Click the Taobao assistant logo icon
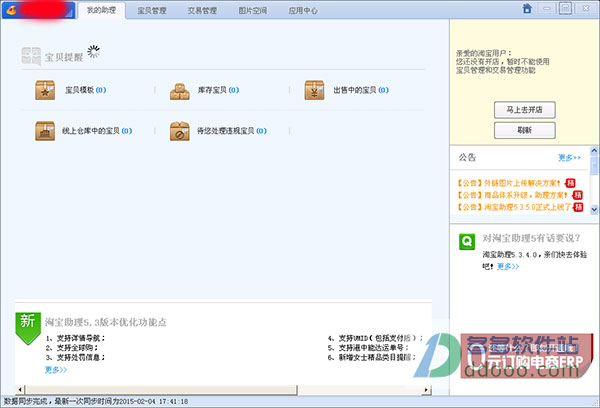The width and height of the screenshot is (600, 408). (x=11, y=10)
